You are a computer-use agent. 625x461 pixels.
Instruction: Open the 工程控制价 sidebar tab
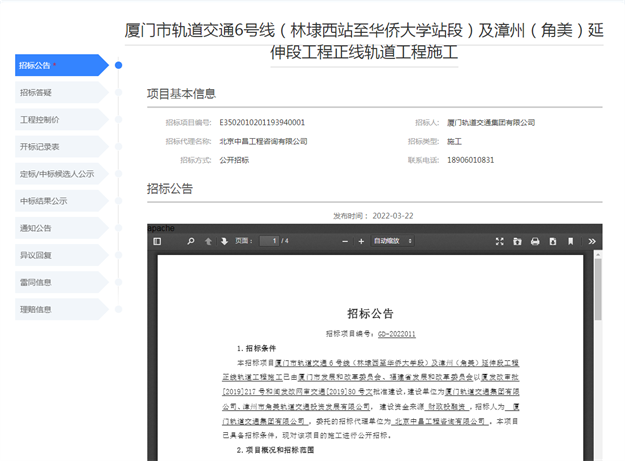[61, 120]
